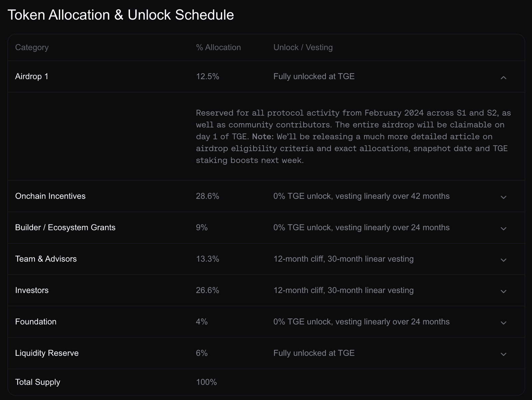The height and width of the screenshot is (400, 532).
Task: Click the chevron beside Builder / Ecosystem Grants
Action: (504, 228)
